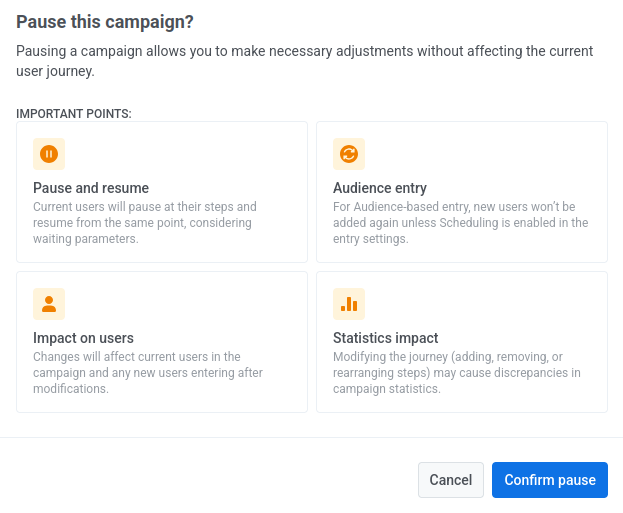Viewport: 623px width, 513px height.
Task: Click the Cancel button
Action: 451,480
